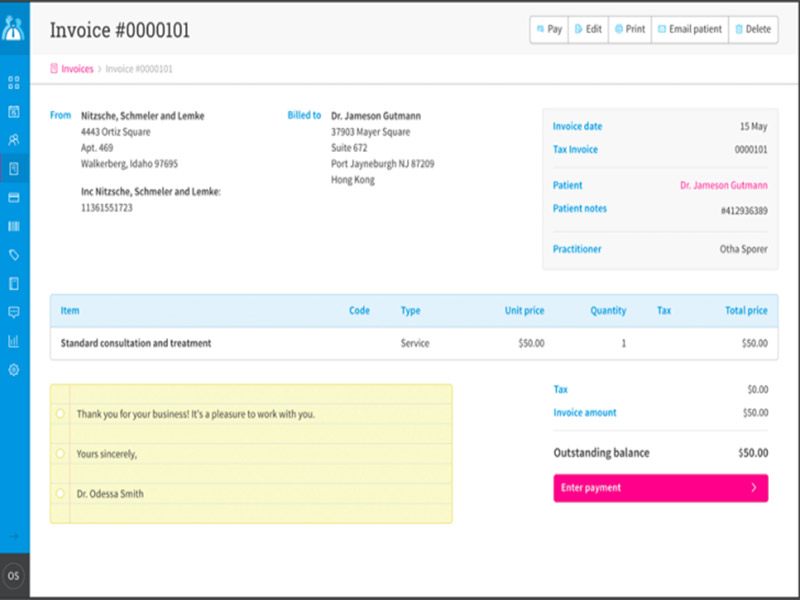Open the payments card icon in sidebar
Image resolution: width=800 pixels, height=600 pixels.
[14, 198]
